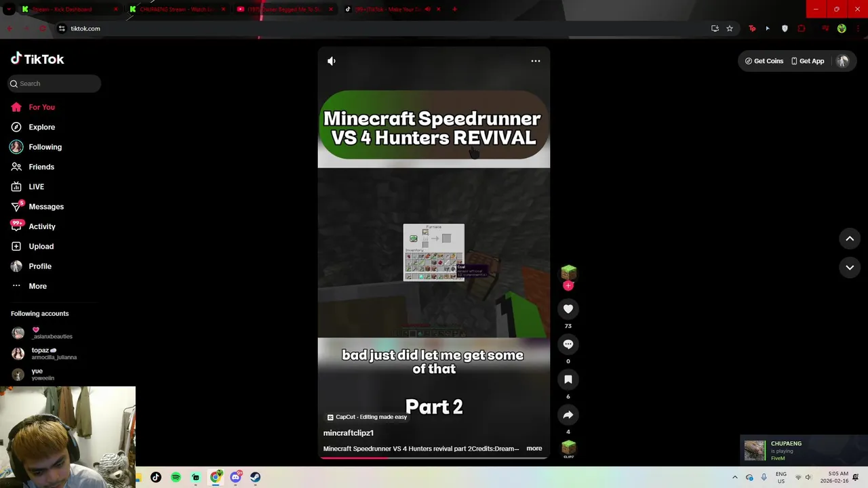This screenshot has height=488, width=868.
Task: Show hidden system tray icons
Action: 734,477
